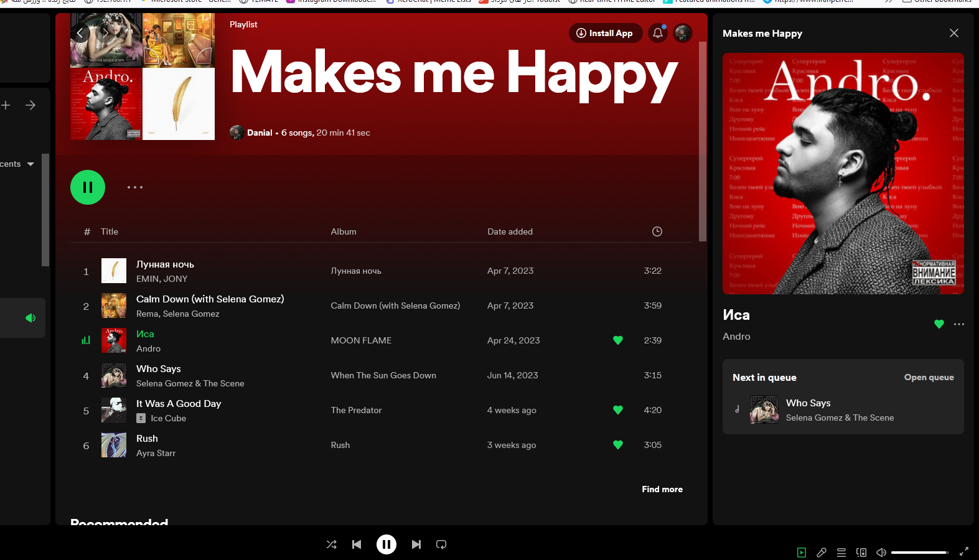
Task: Skip to the next track
Action: pyautogui.click(x=416, y=544)
